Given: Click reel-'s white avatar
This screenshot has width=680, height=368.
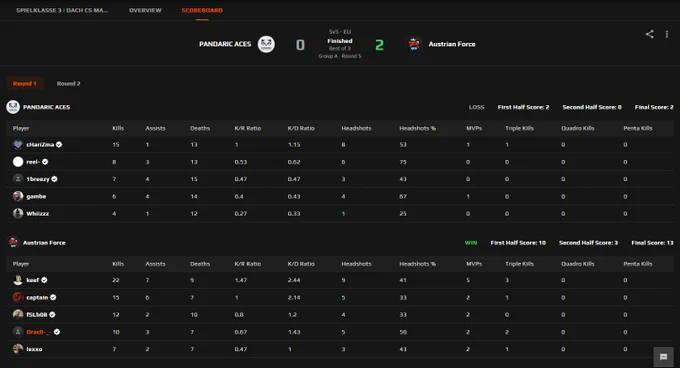Looking at the screenshot, I should click(x=18, y=162).
